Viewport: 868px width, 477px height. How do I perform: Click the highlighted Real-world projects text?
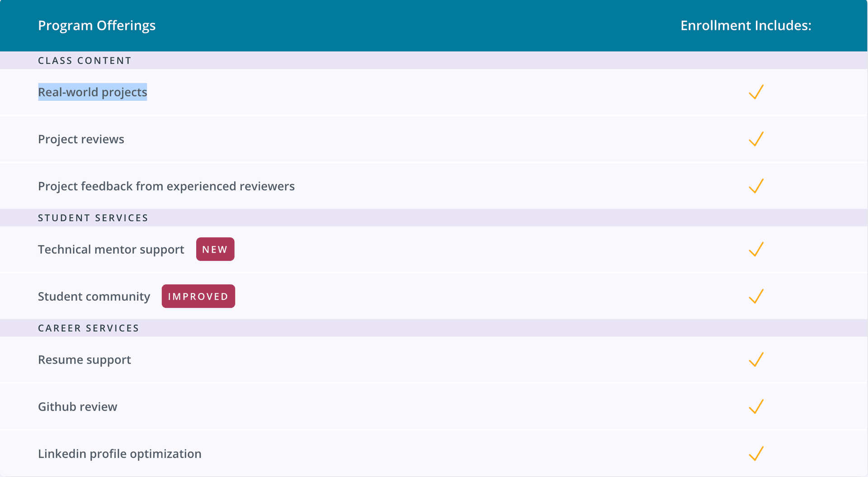pyautogui.click(x=93, y=92)
